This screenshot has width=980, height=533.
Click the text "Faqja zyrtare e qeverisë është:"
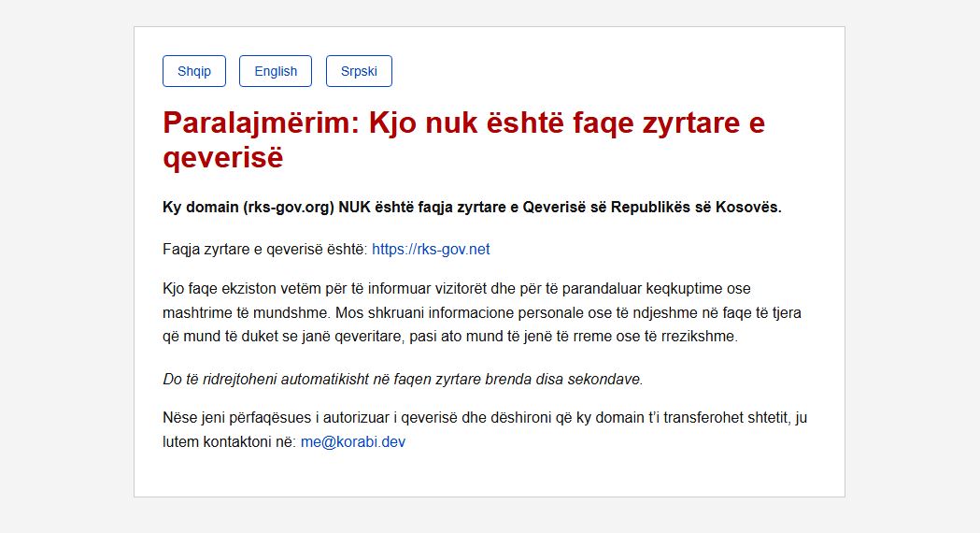point(265,249)
